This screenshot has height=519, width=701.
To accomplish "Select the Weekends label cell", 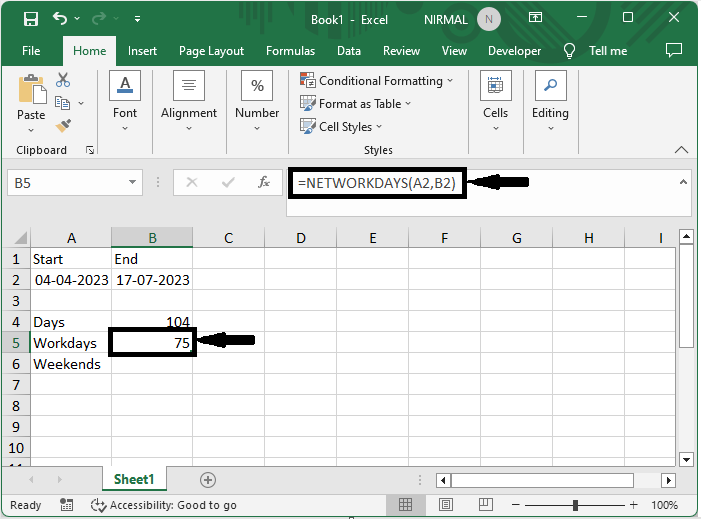I will (x=71, y=364).
